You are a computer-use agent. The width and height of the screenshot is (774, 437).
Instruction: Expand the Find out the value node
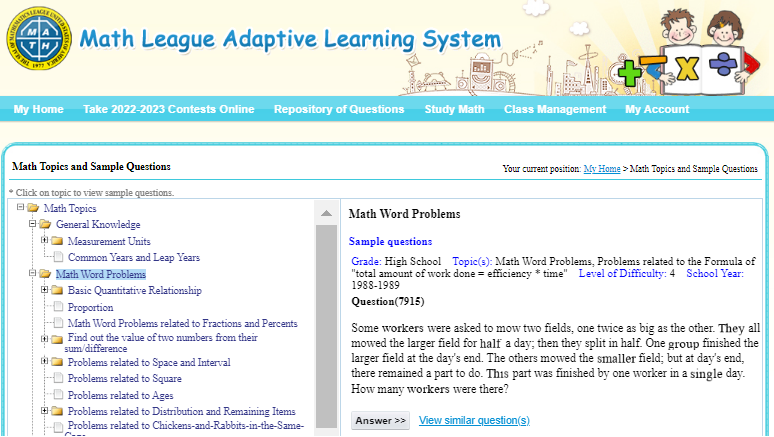pos(44,339)
